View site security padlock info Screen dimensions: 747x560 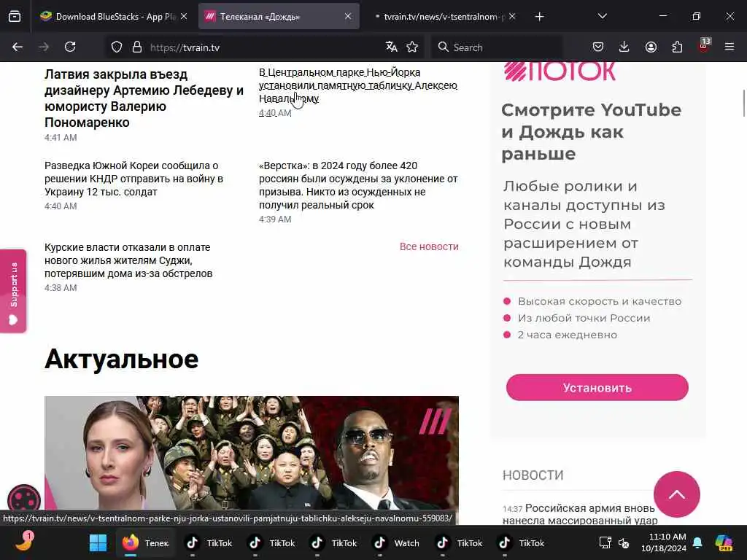pos(137,47)
